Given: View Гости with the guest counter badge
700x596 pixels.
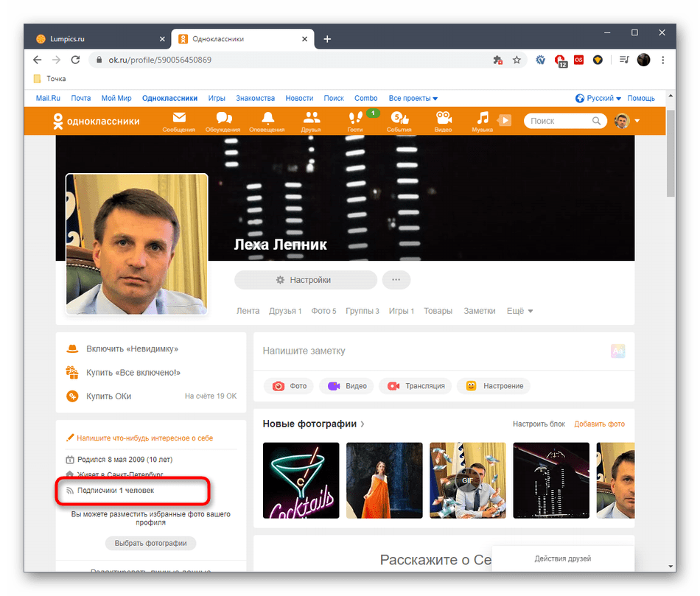Looking at the screenshot, I should coord(355,119).
